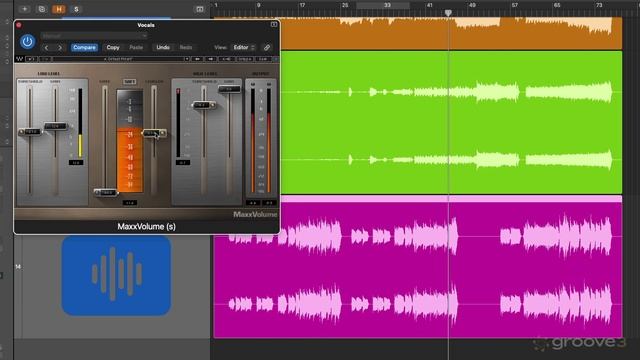Click the Redo button in the plugin header
This screenshot has height=360, width=640.
pyautogui.click(x=186, y=47)
